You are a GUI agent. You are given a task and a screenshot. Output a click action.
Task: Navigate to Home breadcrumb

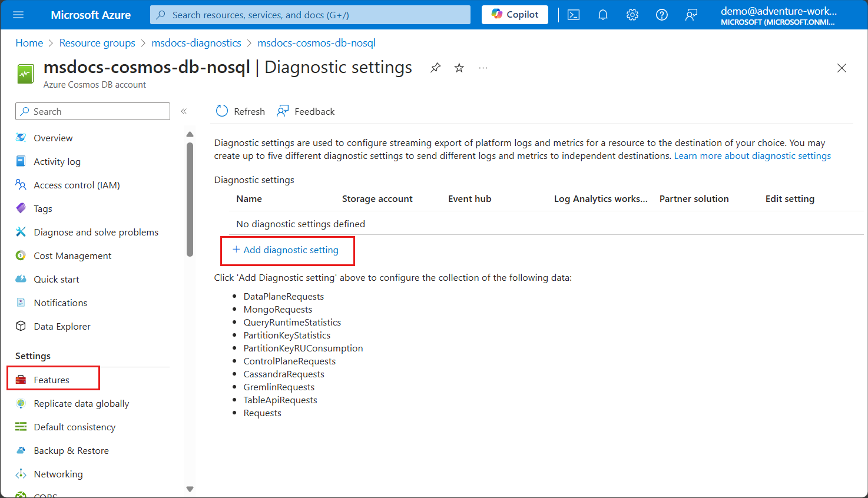29,43
